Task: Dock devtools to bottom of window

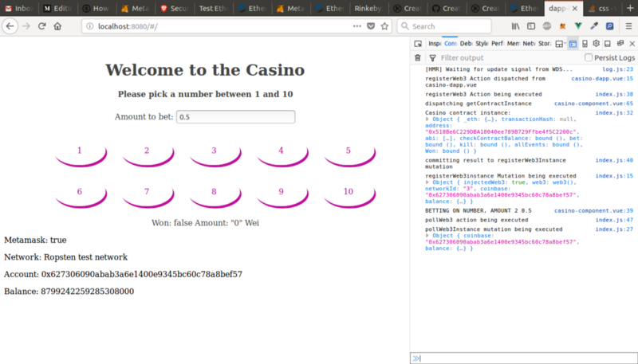Action: [x=608, y=44]
